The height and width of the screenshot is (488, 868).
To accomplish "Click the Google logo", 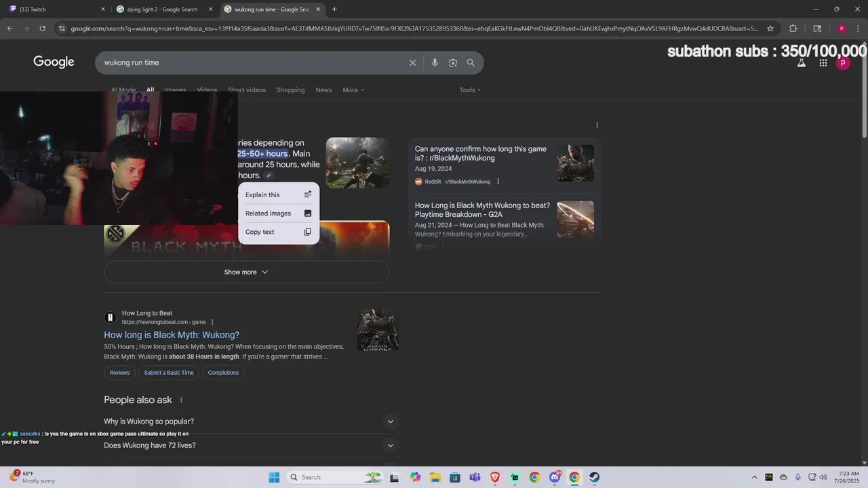I will click(54, 62).
